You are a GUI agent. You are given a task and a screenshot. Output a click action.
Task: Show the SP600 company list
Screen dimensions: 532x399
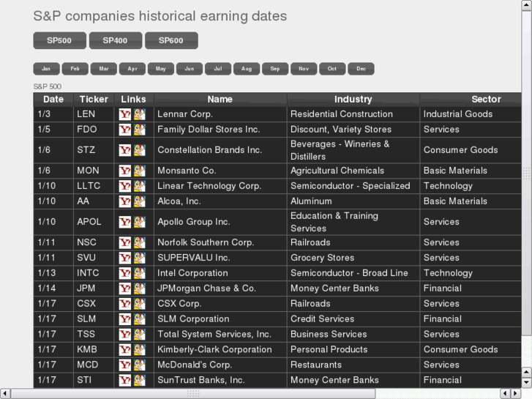click(172, 40)
